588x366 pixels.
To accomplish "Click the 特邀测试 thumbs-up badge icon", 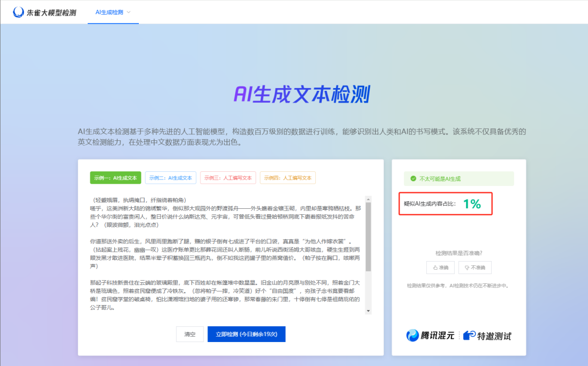I will (469, 335).
